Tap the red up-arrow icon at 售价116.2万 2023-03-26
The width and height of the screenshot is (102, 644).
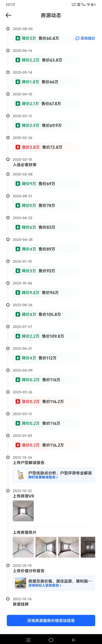tap(18, 402)
